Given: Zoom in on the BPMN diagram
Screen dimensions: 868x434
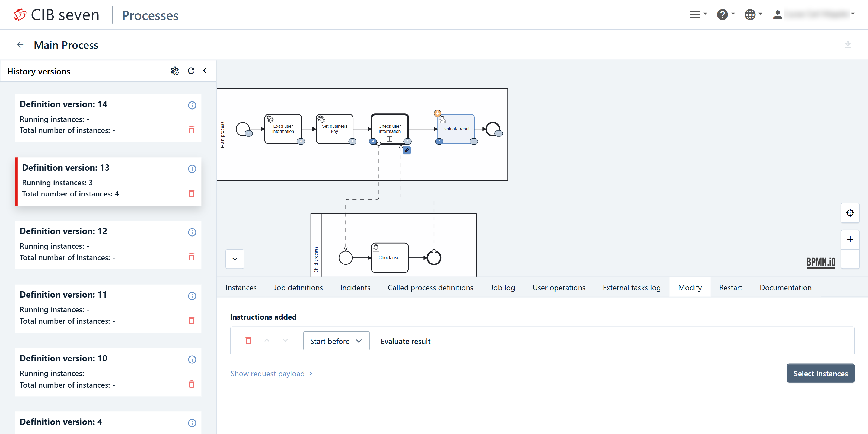Looking at the screenshot, I should point(850,239).
